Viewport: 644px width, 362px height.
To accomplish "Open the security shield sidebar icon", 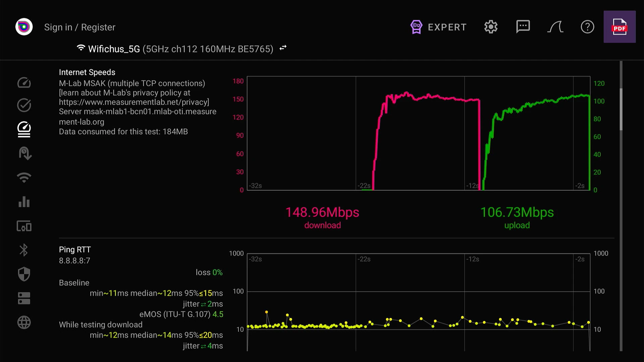I will coord(24,274).
